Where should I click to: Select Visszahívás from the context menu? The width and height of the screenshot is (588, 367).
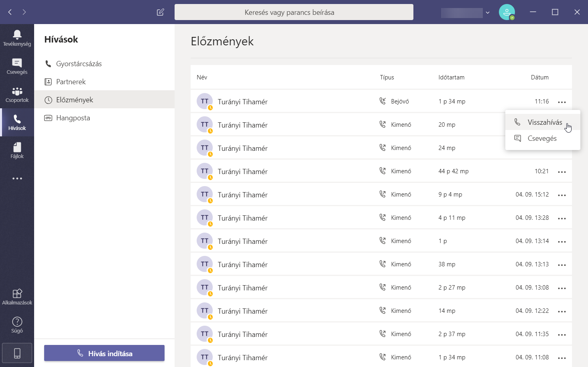pos(544,122)
